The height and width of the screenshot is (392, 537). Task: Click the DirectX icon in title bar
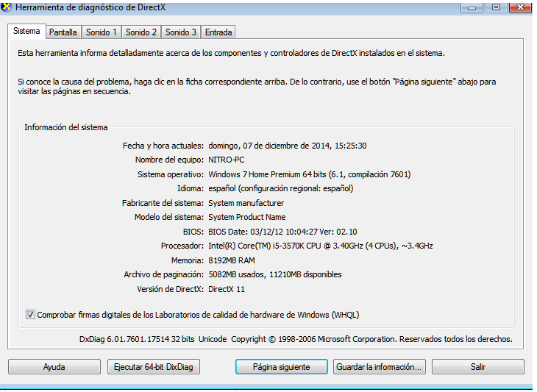point(6,7)
